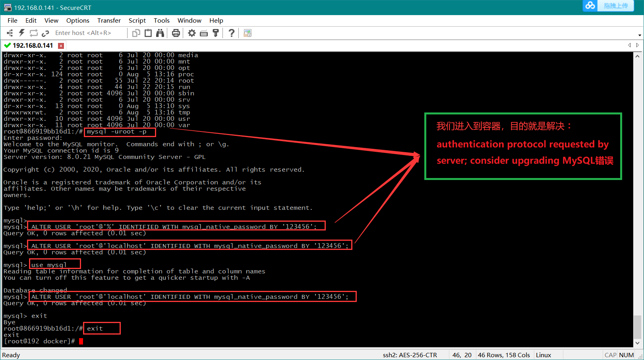Screen dimensions: 644x360
Task: Click the Keymap Editor keyboard icon
Action: (x=204, y=33)
